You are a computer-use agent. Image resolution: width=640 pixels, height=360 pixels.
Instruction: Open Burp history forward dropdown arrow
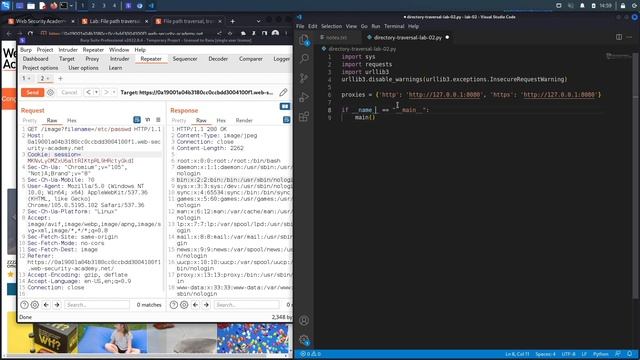[114, 93]
